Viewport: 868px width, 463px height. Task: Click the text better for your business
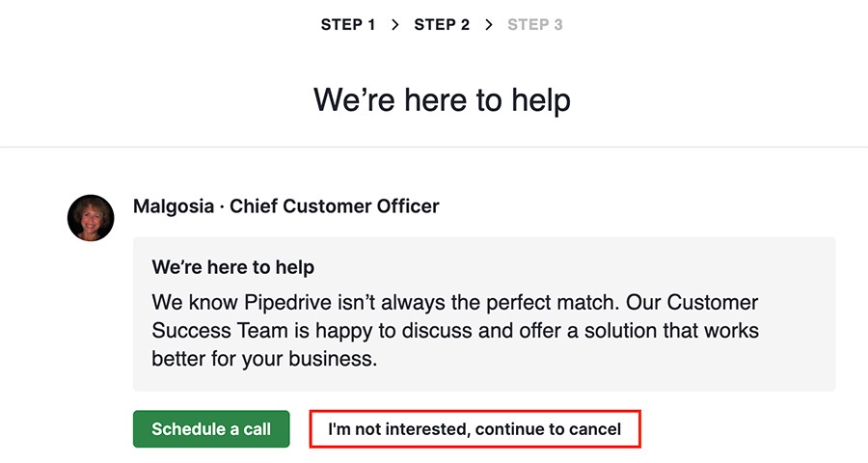pyautogui.click(x=264, y=359)
